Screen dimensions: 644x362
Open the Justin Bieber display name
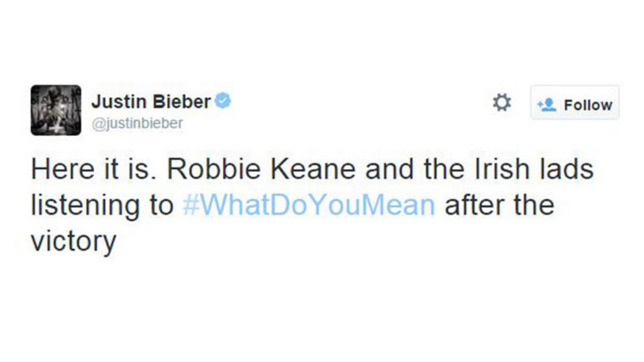pyautogui.click(x=151, y=101)
